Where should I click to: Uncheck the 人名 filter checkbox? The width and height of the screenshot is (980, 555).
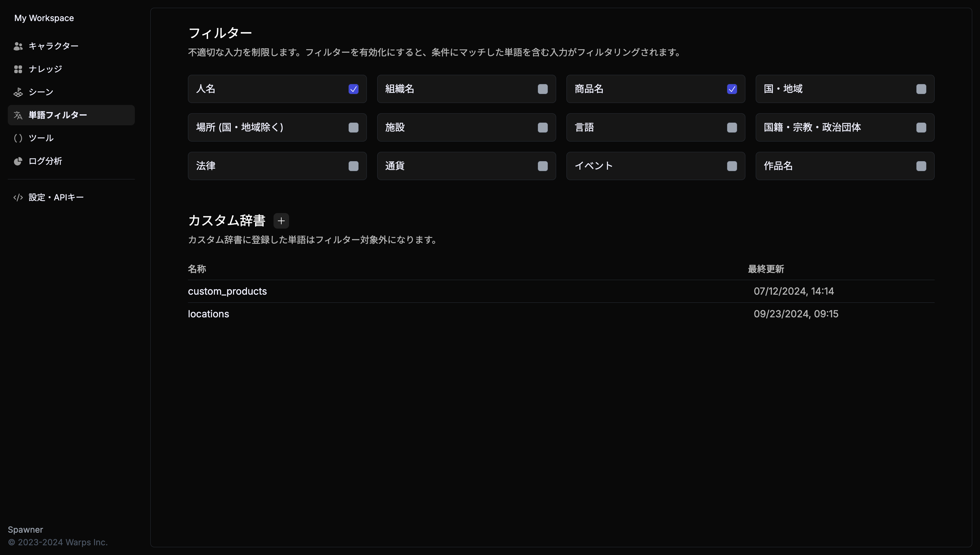point(353,89)
